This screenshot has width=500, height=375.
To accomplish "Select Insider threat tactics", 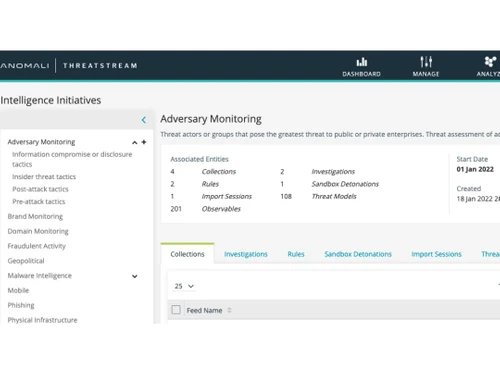I will 44,177.
